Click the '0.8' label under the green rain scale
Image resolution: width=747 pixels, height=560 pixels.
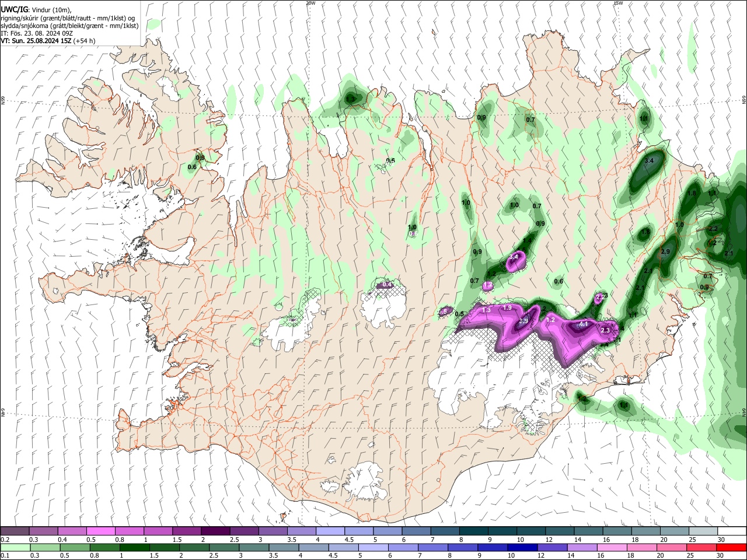[95, 556]
